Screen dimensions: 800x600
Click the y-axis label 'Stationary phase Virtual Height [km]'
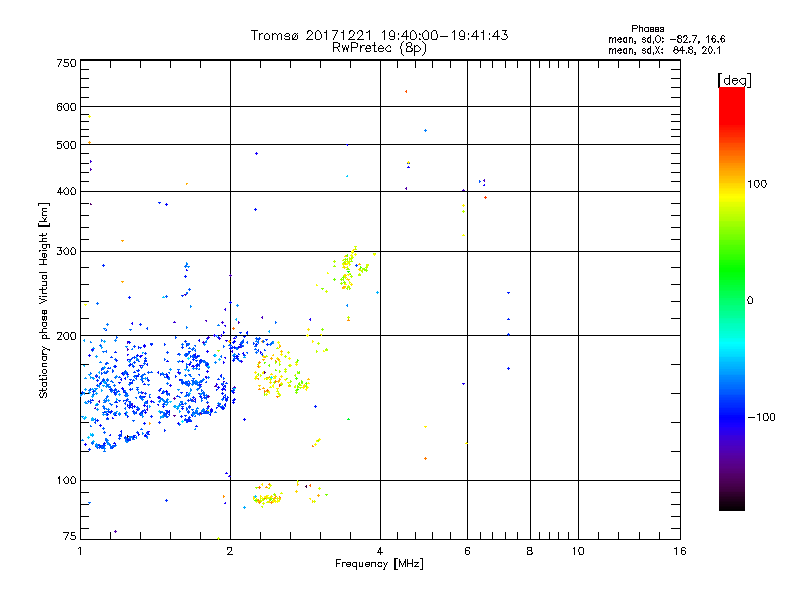44,301
